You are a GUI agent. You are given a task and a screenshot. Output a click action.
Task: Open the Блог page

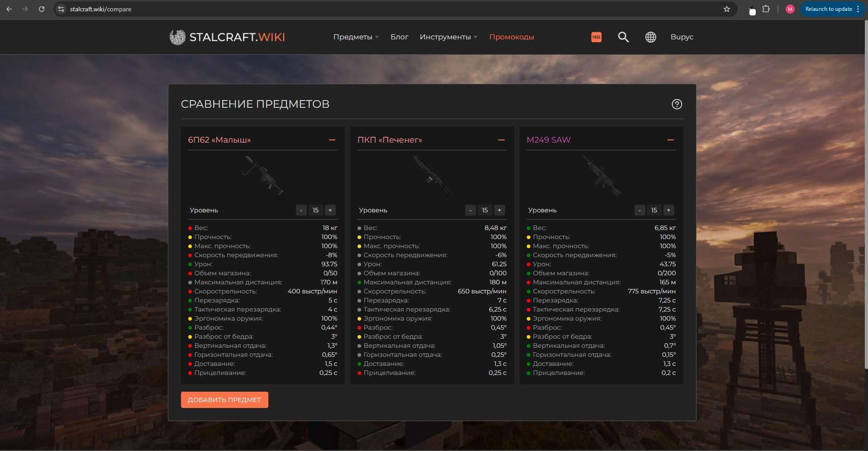point(399,37)
